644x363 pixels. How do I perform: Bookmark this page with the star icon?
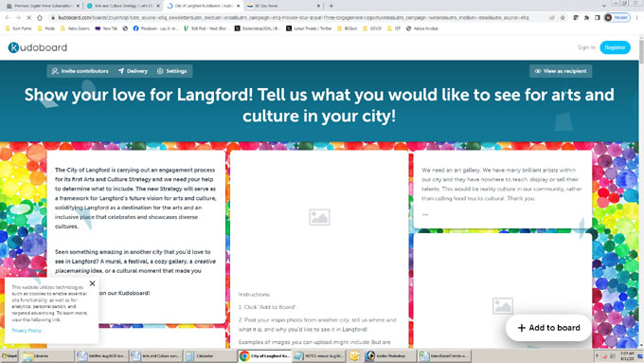click(x=563, y=18)
